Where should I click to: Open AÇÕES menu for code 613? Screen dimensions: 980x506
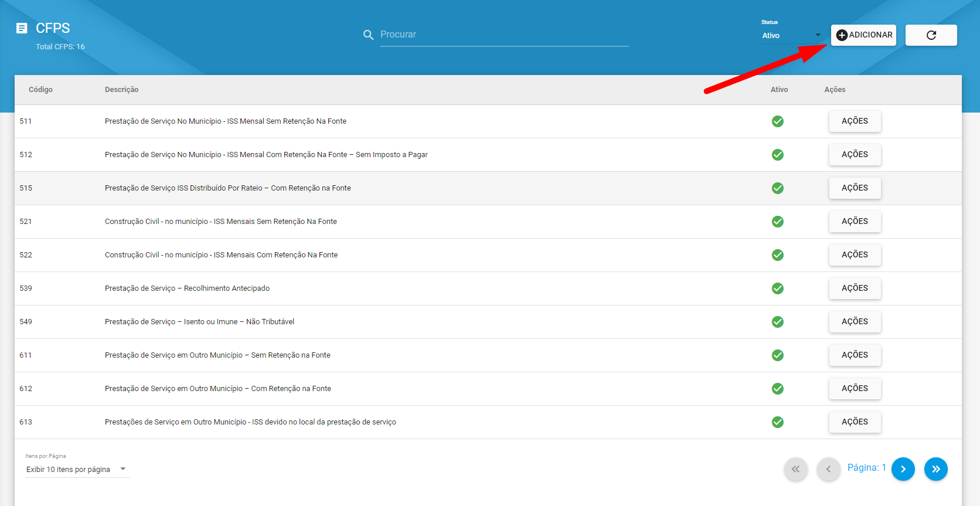tap(855, 422)
